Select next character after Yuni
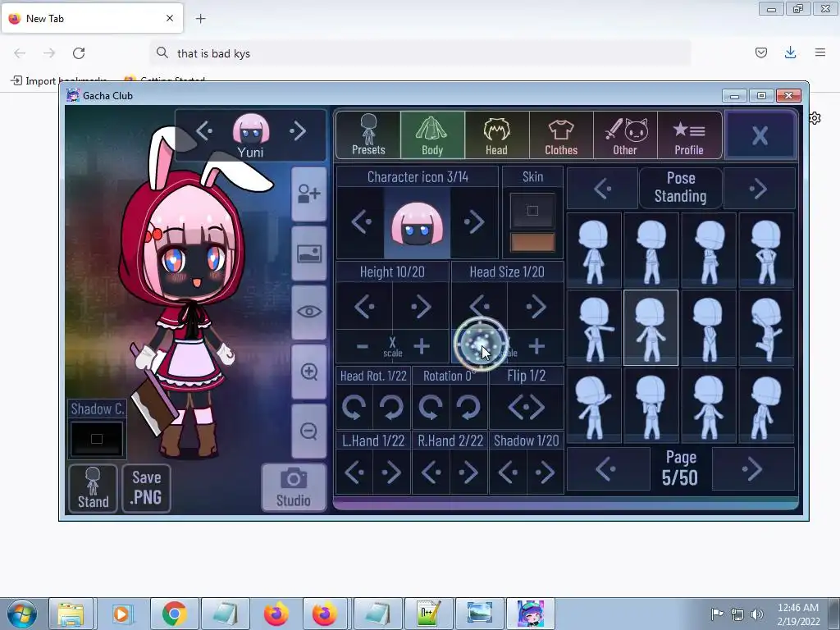840x630 pixels. click(298, 130)
